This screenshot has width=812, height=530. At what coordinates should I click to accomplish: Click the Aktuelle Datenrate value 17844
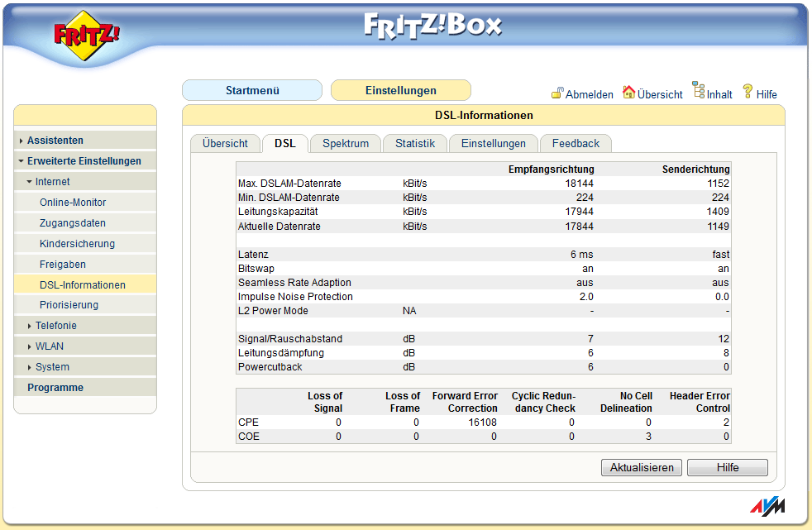point(580,227)
